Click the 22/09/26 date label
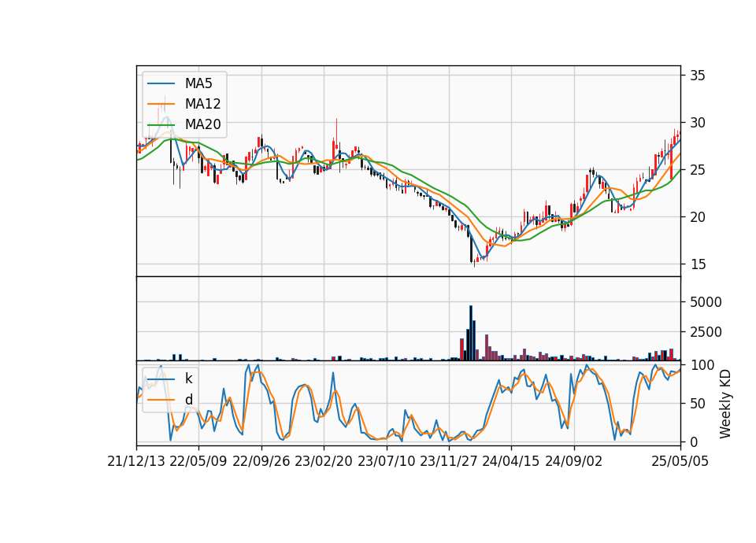 (261, 461)
